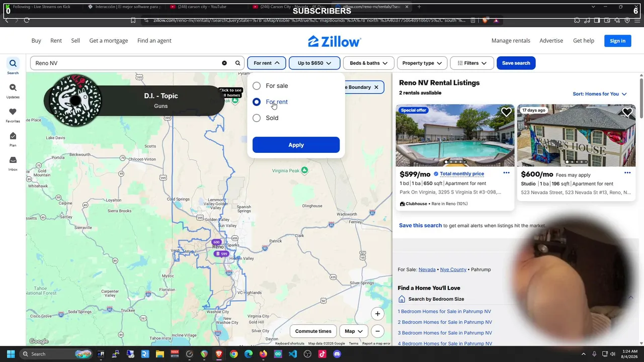Open Discord from the taskbar
This screenshot has height=362, width=644.
337,354
